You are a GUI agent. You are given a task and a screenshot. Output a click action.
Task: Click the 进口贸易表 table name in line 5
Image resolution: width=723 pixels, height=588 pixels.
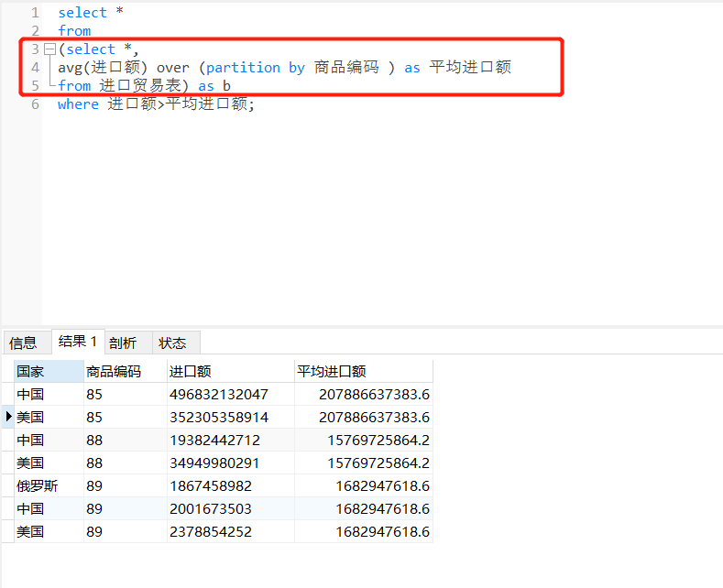pos(140,86)
